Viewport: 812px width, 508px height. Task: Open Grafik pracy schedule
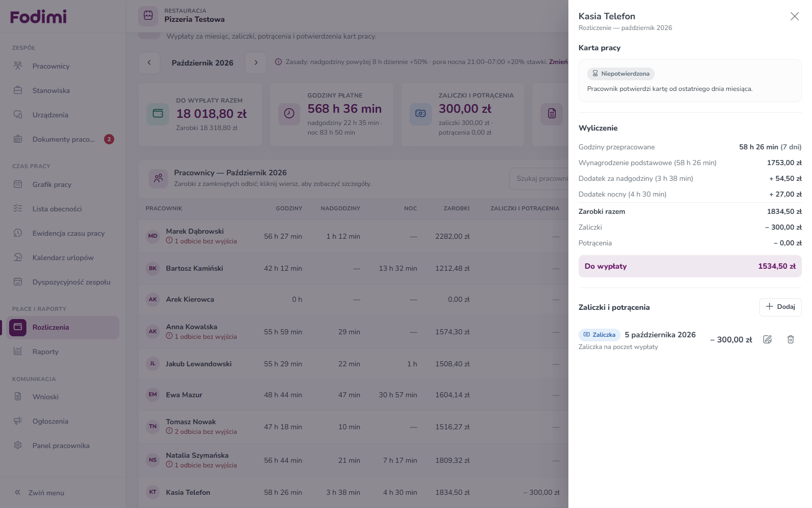[x=63, y=184]
